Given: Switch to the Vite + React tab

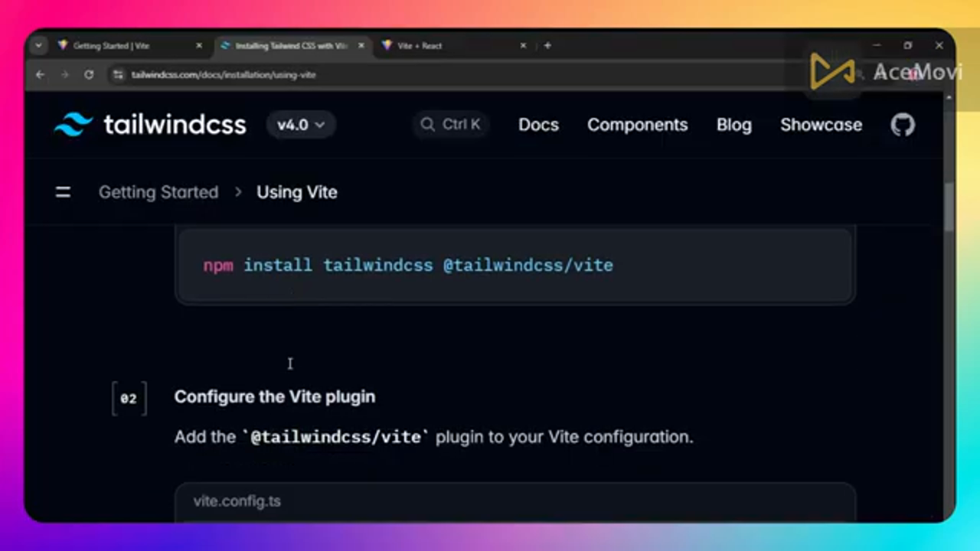Looking at the screenshot, I should (x=452, y=46).
